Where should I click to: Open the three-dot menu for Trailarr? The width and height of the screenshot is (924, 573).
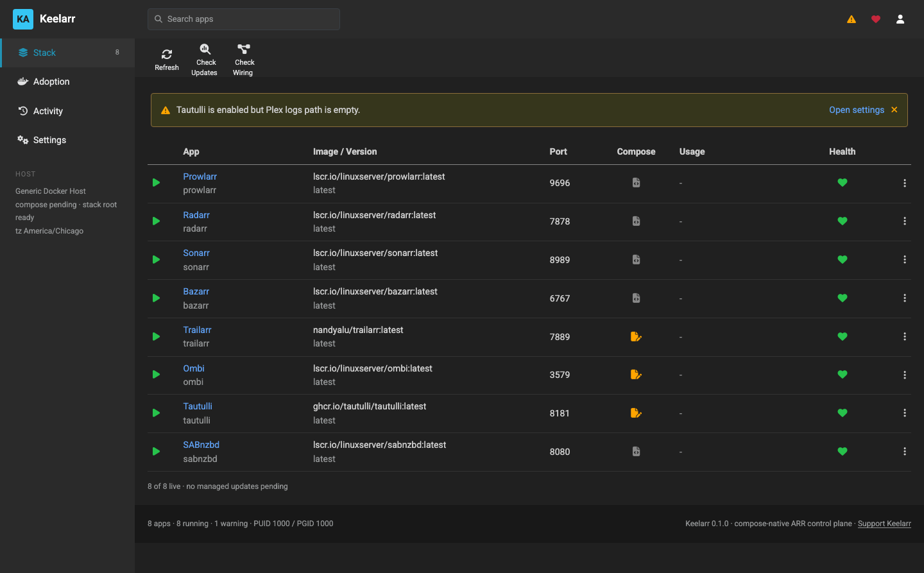click(905, 336)
